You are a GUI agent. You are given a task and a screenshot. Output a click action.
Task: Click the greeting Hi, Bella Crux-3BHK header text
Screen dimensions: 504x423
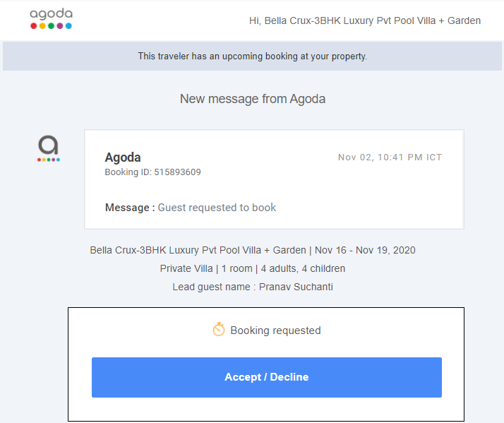pyautogui.click(x=365, y=20)
